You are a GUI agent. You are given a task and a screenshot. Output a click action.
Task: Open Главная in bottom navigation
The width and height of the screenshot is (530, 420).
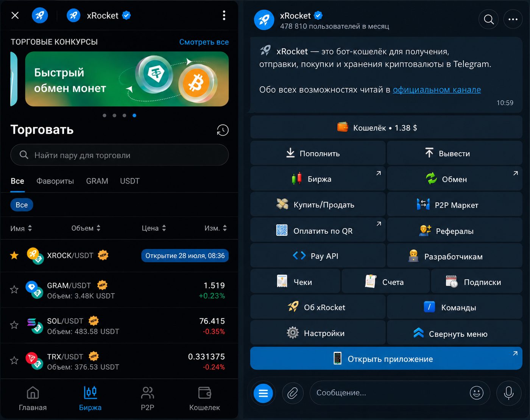(33, 398)
